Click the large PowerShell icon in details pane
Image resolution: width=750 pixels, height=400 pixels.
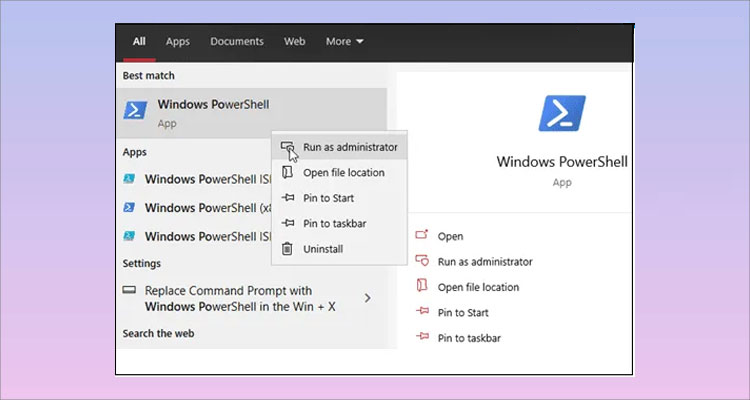[x=562, y=113]
